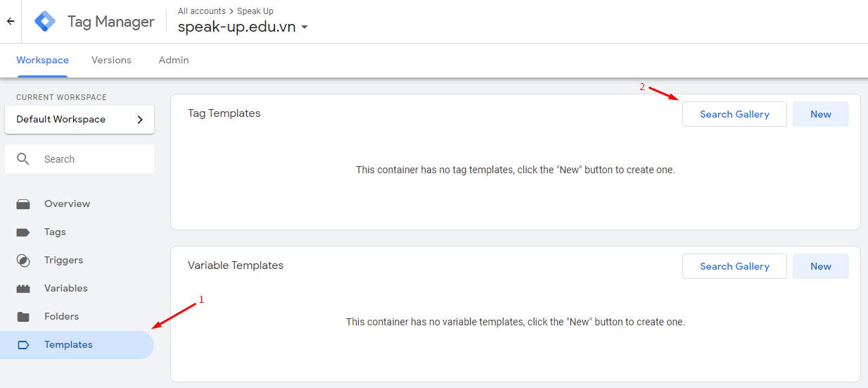Click the Folders icon in sidebar
Image resolution: width=868 pixels, height=388 pixels.
click(23, 317)
